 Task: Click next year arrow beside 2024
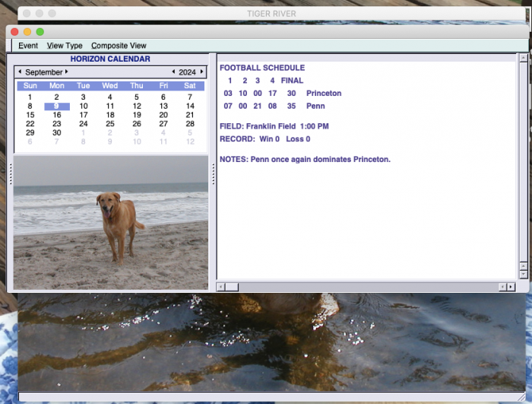coord(202,72)
